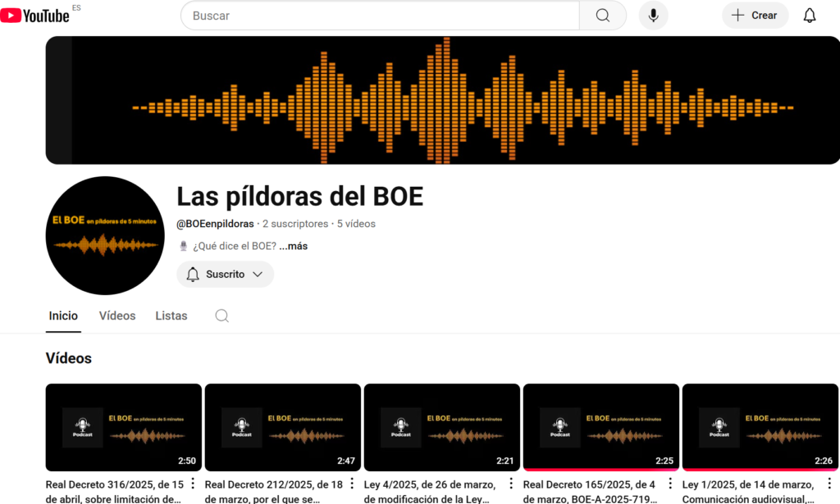This screenshot has height=504, width=840.
Task: Open the Real Decreto 316/2025 video title
Action: 113,491
